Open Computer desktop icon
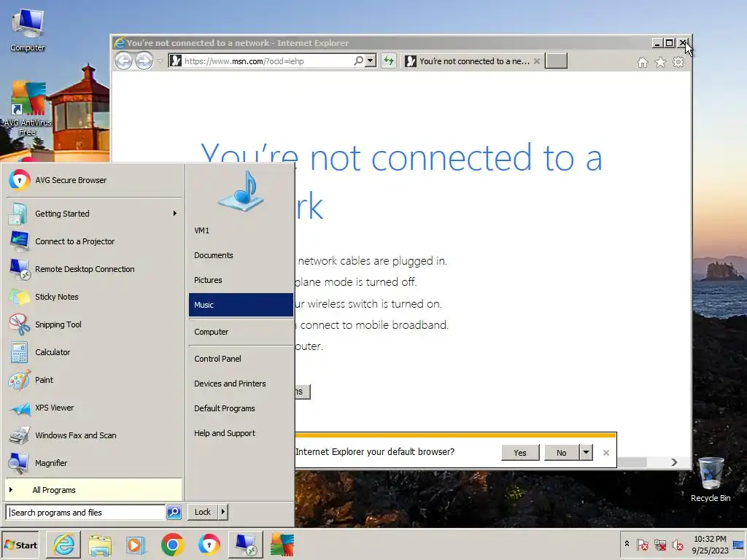747x560 pixels. tap(28, 29)
